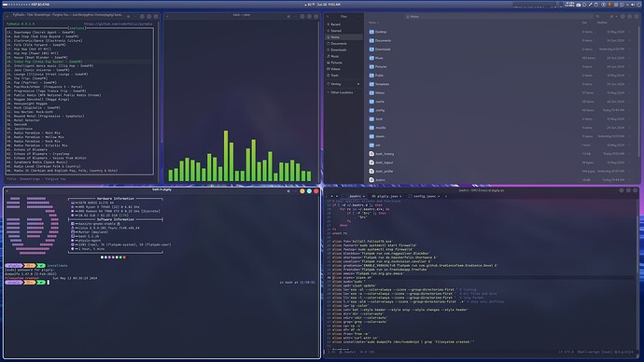
Task: Eject the Ventoy drive in sidebar
Action: 358,84
